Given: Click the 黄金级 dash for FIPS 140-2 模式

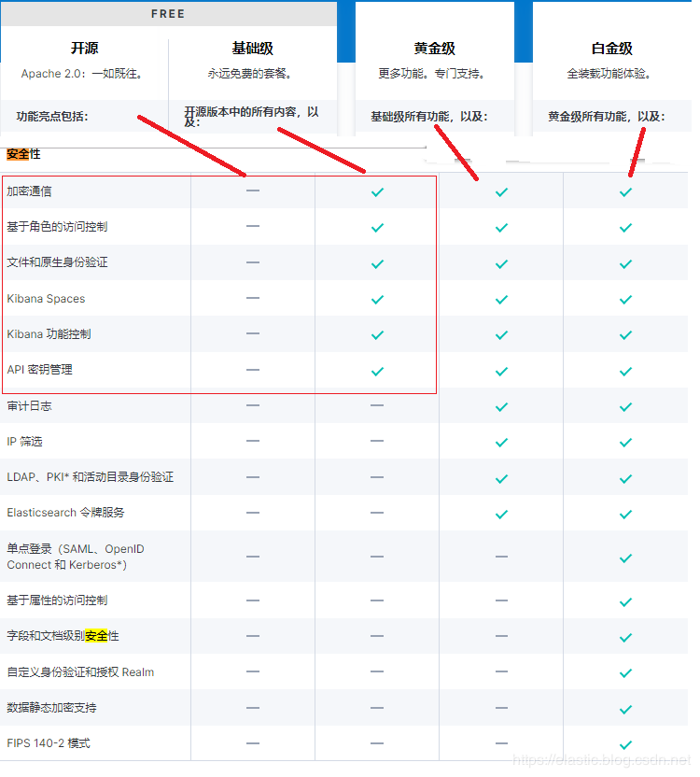Looking at the screenshot, I should coord(501,743).
